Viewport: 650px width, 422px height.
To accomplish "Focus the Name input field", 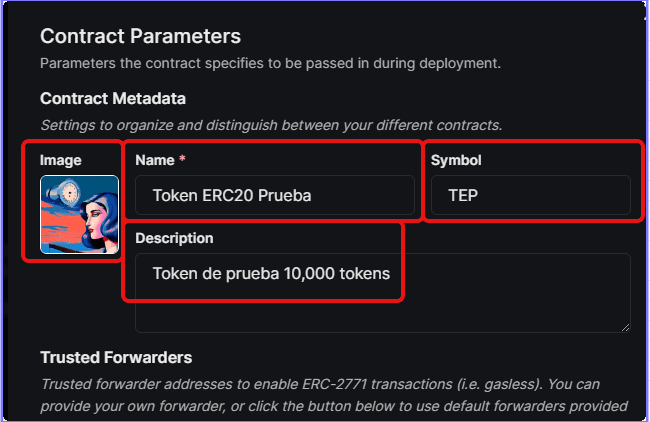I will 275,195.
